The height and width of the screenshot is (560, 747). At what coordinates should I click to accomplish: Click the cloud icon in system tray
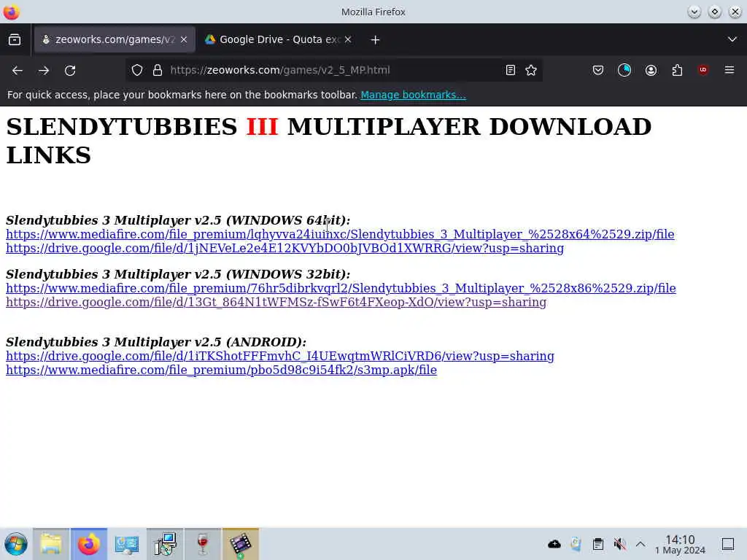click(x=554, y=544)
